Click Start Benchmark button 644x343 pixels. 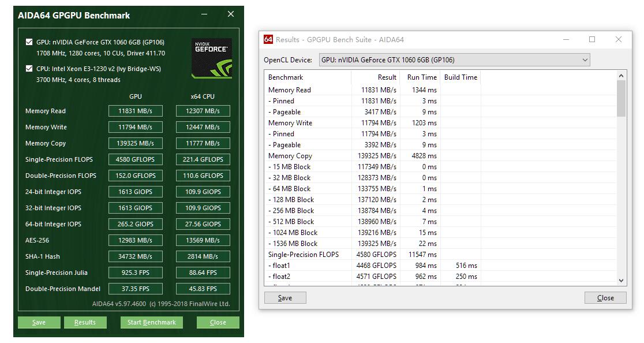pos(151,322)
